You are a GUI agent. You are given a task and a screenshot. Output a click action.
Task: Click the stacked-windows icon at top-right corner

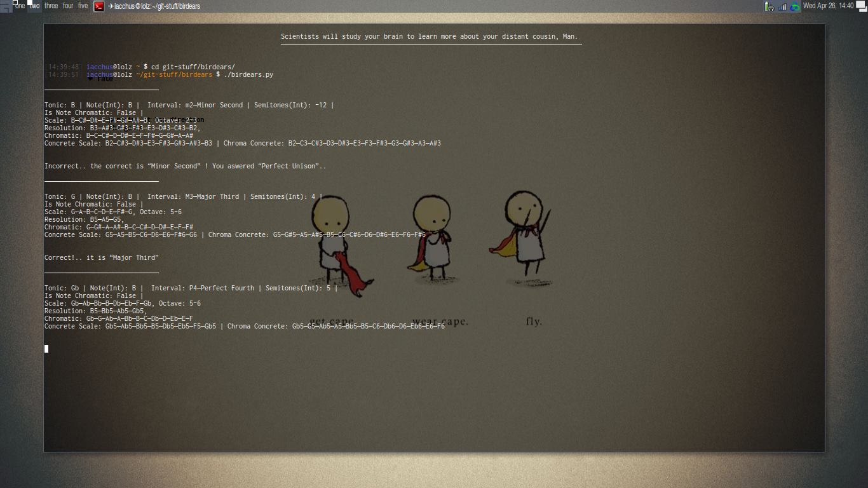click(x=862, y=6)
